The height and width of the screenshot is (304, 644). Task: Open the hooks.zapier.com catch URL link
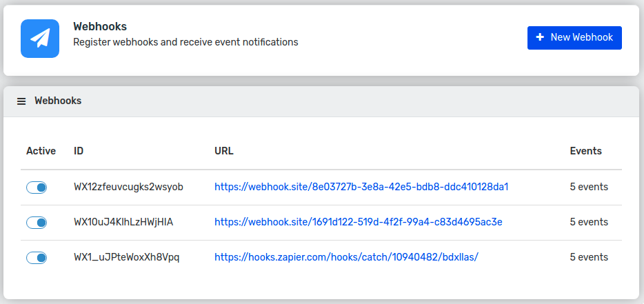click(347, 258)
